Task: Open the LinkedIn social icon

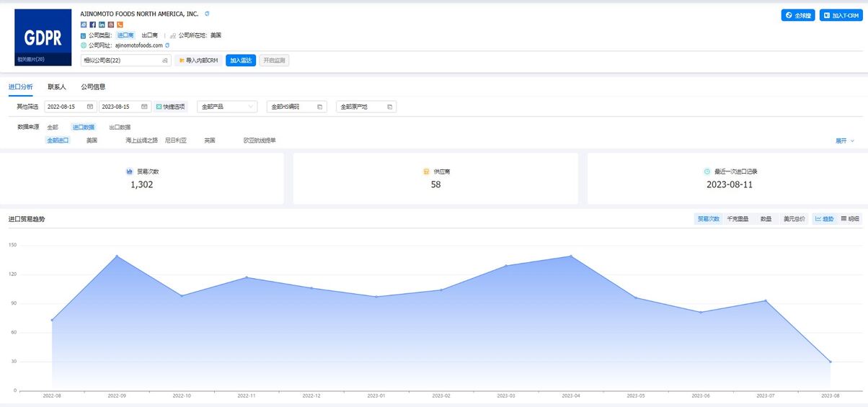Action: pyautogui.click(x=102, y=24)
